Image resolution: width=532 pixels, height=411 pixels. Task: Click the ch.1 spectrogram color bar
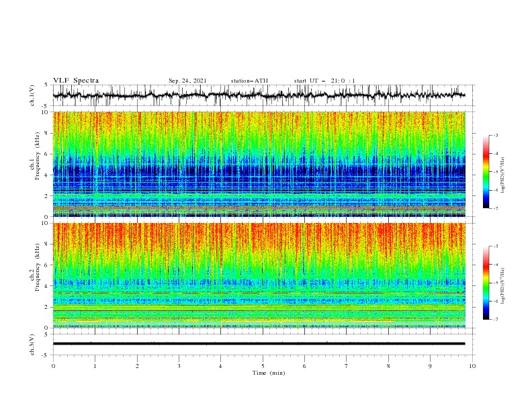tap(486, 172)
